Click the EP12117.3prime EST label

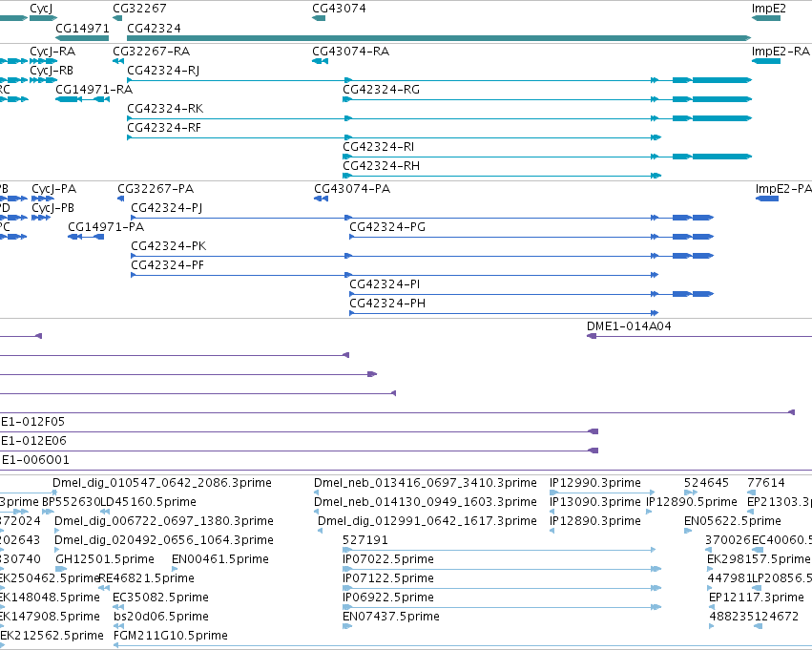click(757, 598)
